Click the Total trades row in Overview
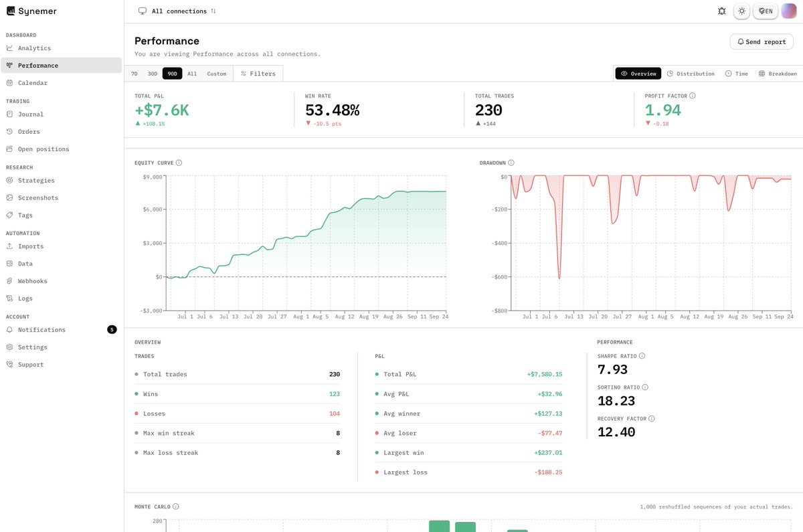The height and width of the screenshot is (532, 803). click(238, 374)
